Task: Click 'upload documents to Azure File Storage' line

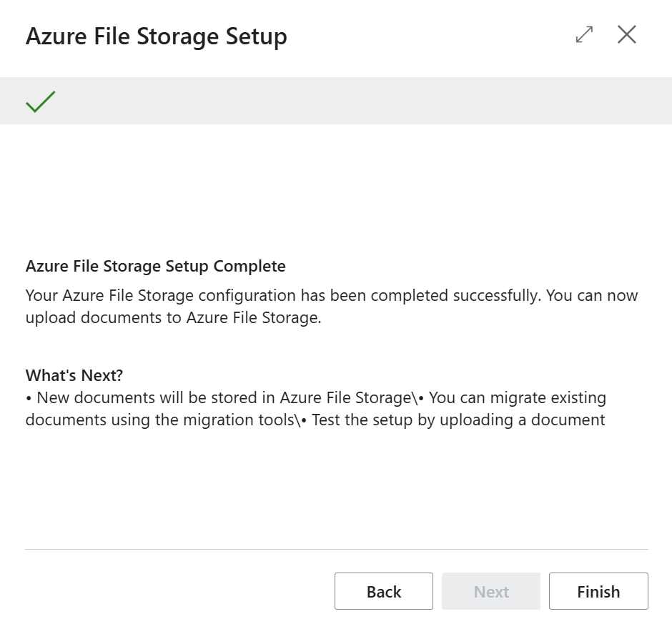Action: [173, 318]
